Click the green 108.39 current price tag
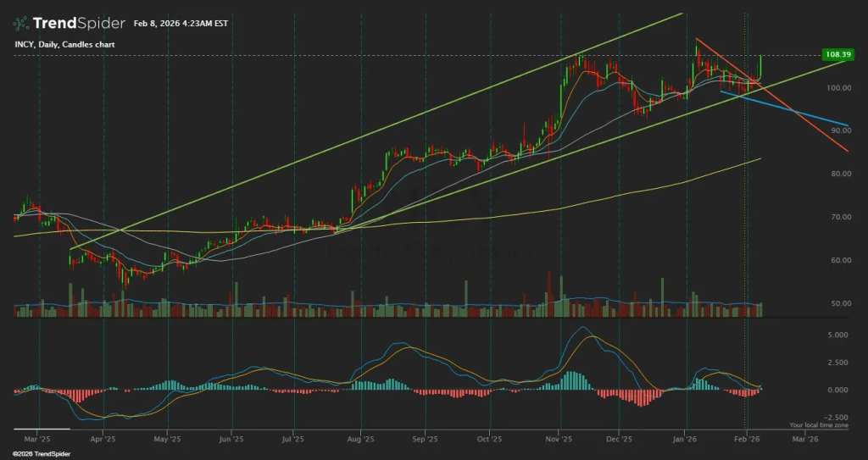Screen dimensions: 868x460 coord(837,55)
